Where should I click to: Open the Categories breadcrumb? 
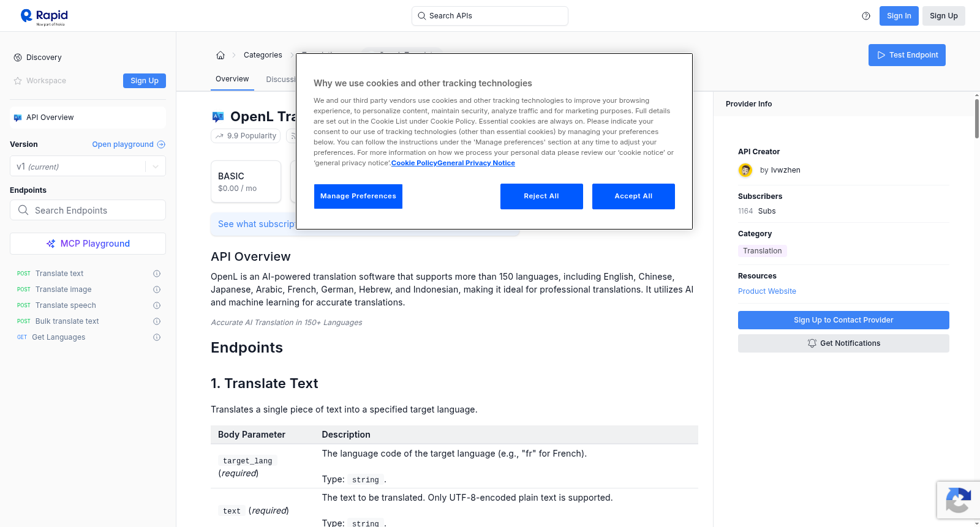pyautogui.click(x=263, y=55)
